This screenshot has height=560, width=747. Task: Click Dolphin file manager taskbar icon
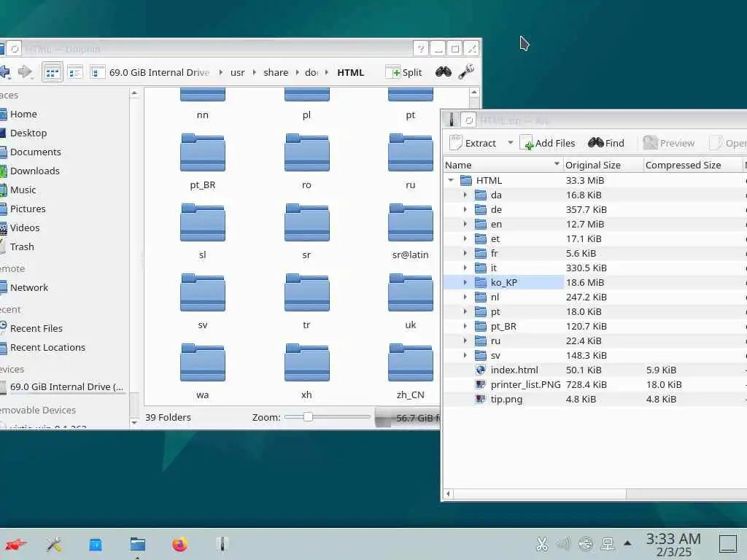(138, 544)
